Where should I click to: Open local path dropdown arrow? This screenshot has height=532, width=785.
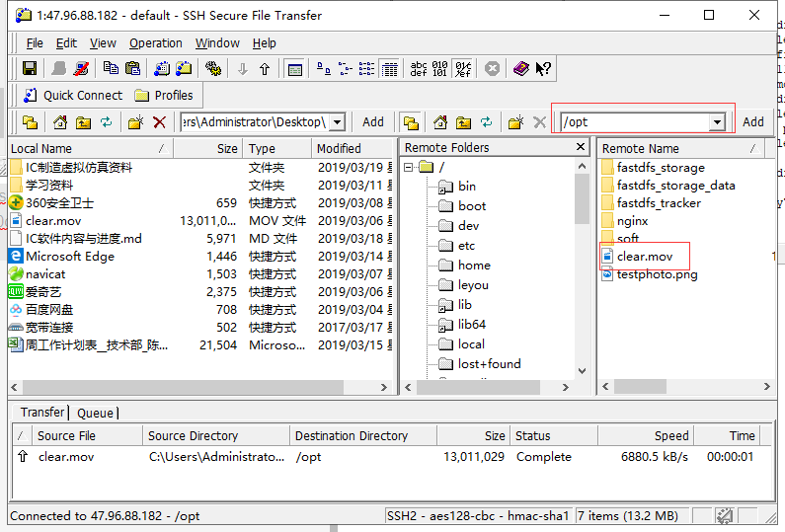pos(338,122)
